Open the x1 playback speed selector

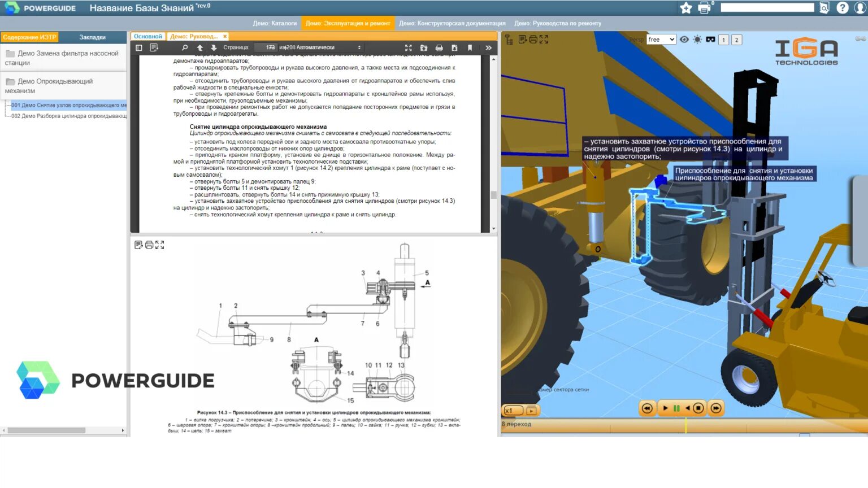coord(513,411)
